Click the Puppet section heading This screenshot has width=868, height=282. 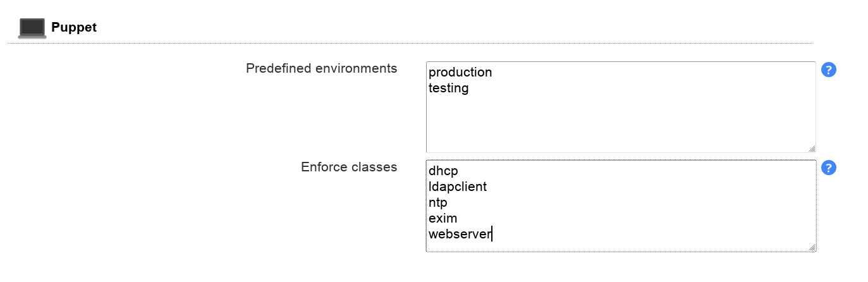[74, 28]
